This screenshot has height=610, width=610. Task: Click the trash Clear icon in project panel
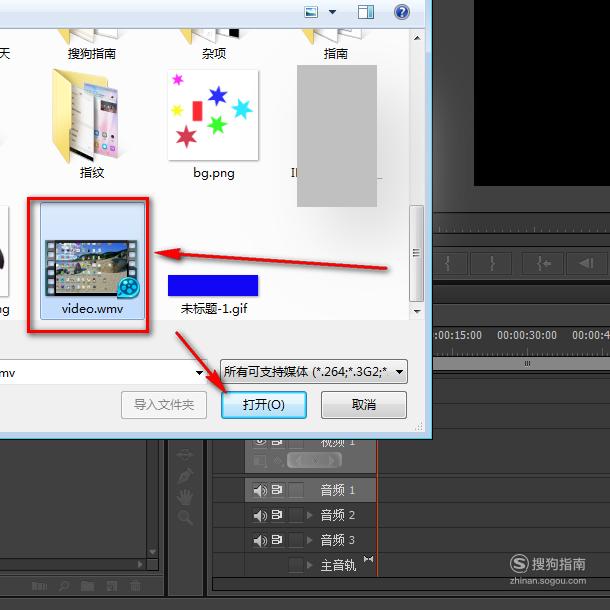(135, 586)
